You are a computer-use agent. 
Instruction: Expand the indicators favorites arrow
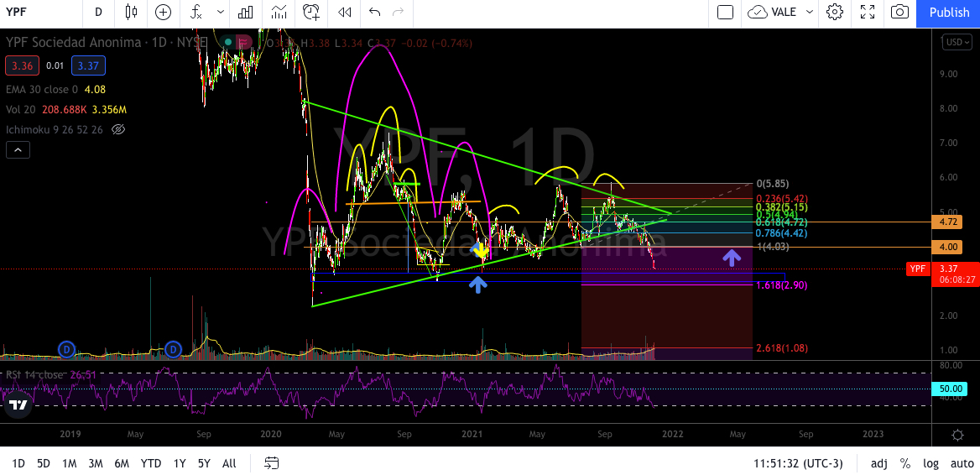click(220, 12)
